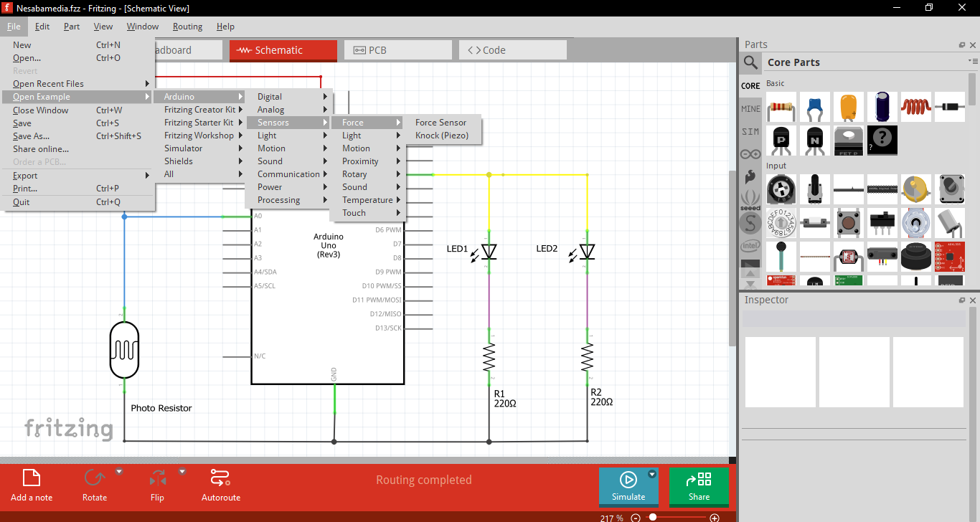Click the green Share button
This screenshot has height=522, width=980.
point(699,485)
